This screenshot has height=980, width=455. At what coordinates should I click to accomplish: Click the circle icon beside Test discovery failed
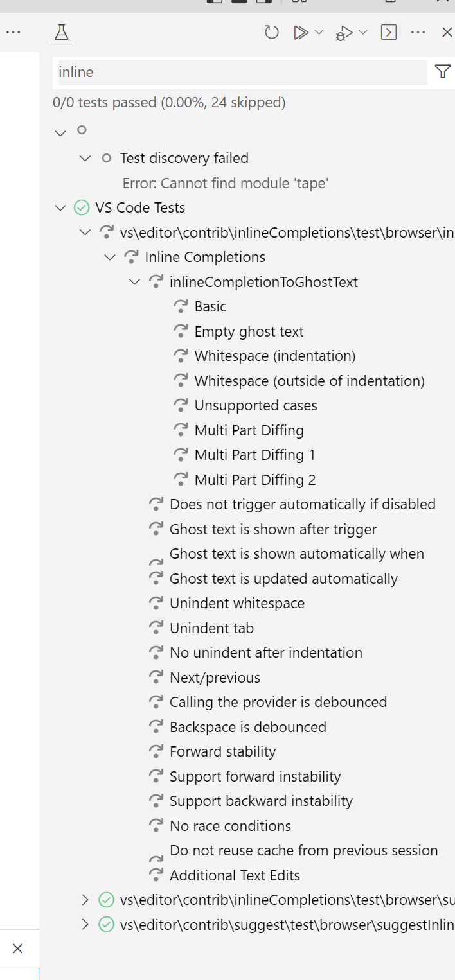107,158
